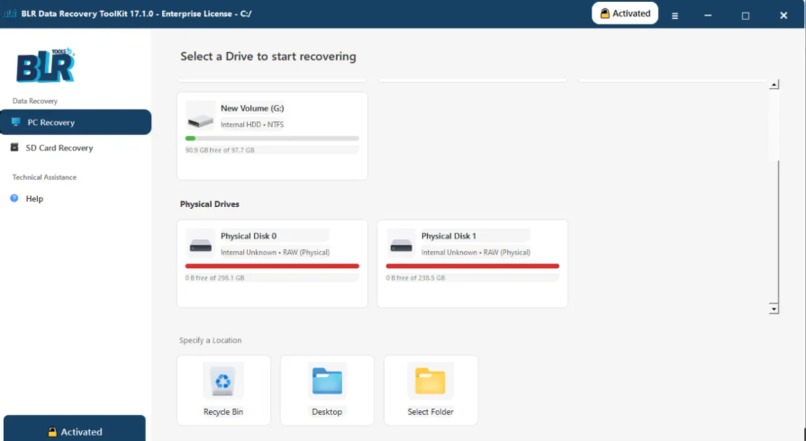This screenshot has width=806, height=441.
Task: Click '0 B free of 298.1 GB' text
Action: [215, 278]
